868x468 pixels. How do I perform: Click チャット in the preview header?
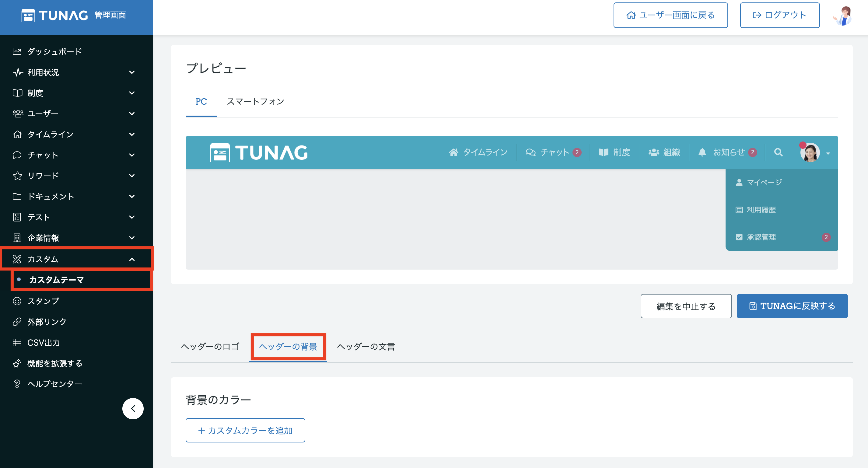click(554, 153)
